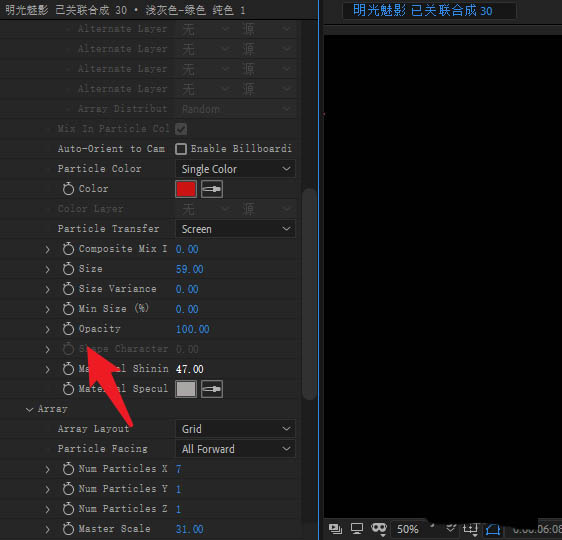Screen dimensions: 562x540
Task: Click the Size Variance value 0.00
Action: [x=187, y=289]
